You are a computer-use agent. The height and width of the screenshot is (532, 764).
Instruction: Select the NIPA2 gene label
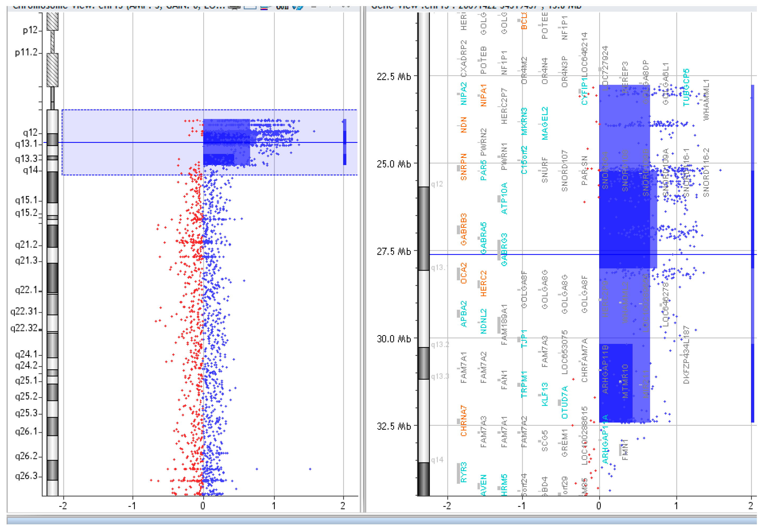point(463,94)
